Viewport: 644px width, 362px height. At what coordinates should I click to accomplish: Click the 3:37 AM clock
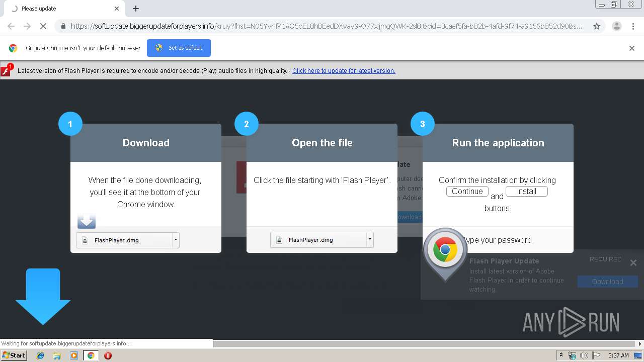pos(618,355)
